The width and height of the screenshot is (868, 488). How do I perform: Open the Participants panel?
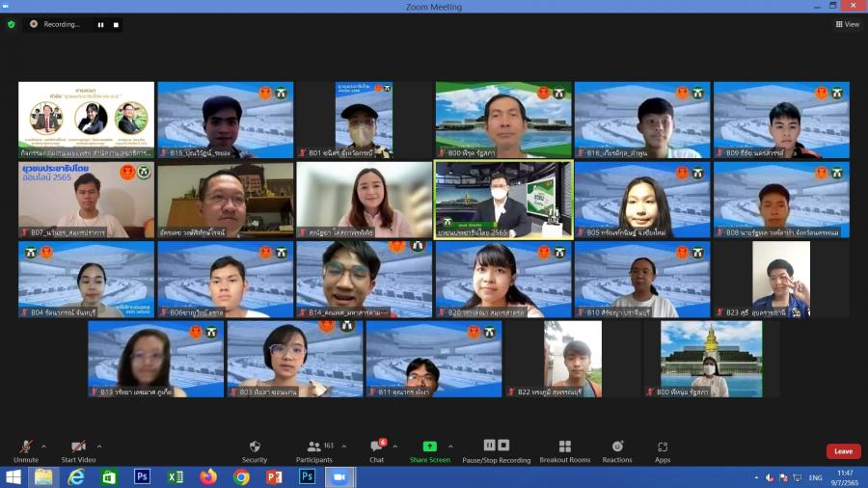pyautogui.click(x=314, y=448)
